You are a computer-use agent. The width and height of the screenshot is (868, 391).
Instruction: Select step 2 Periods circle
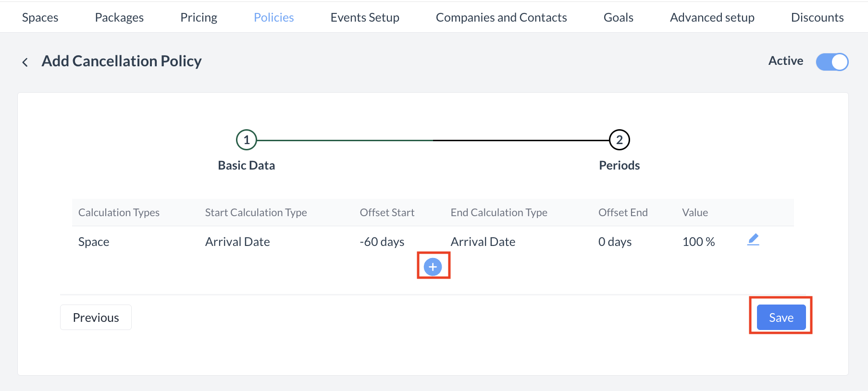click(x=619, y=140)
